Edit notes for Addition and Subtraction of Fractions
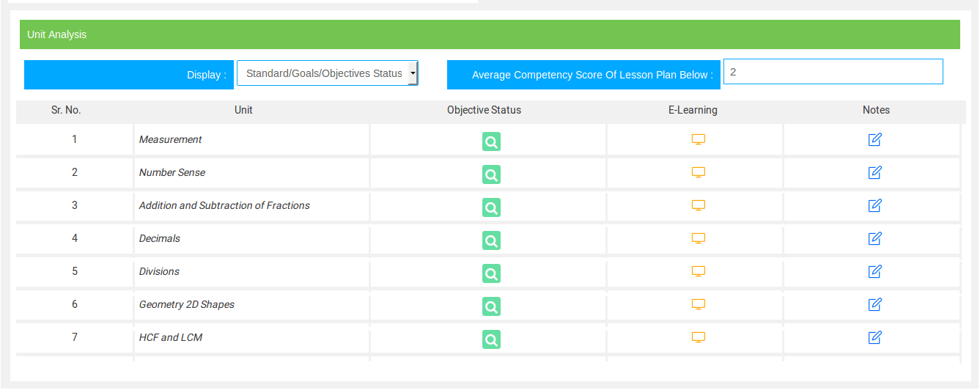 click(874, 205)
